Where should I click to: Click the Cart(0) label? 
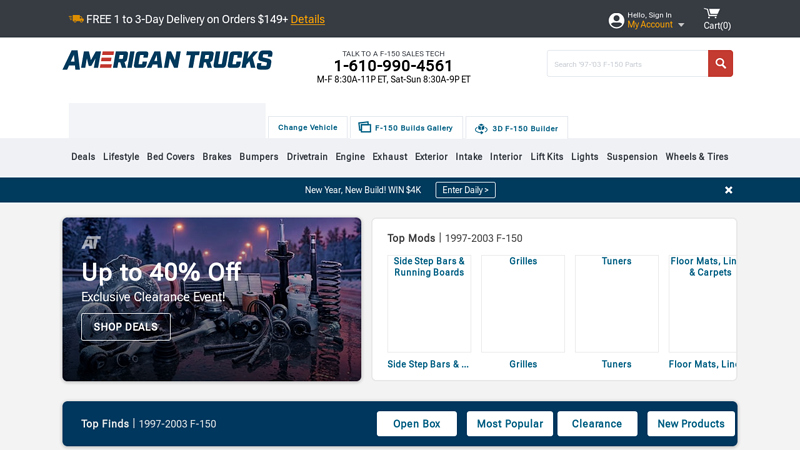(717, 26)
